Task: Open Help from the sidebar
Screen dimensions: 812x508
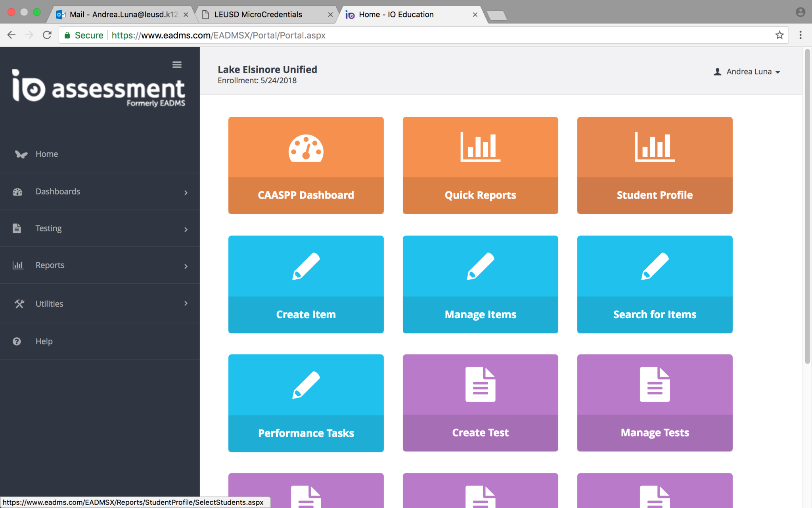Action: tap(44, 341)
